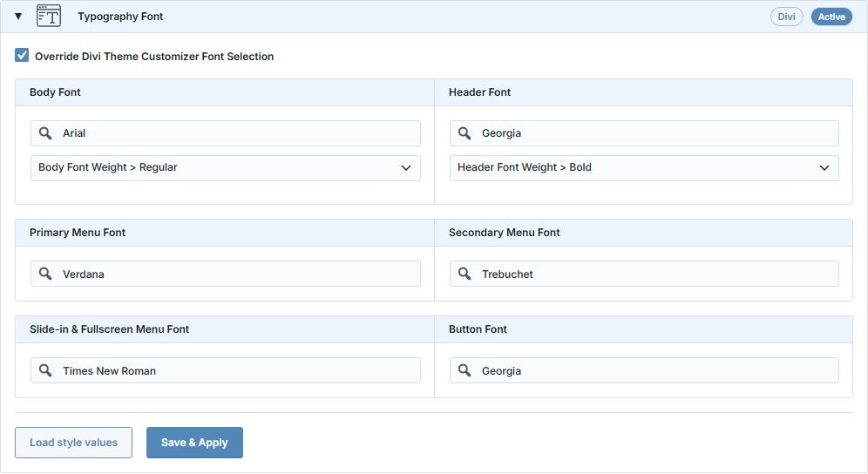The image size is (868, 474).
Task: Click Slide-in Menu Font field showing Times New Roman
Action: click(x=226, y=370)
